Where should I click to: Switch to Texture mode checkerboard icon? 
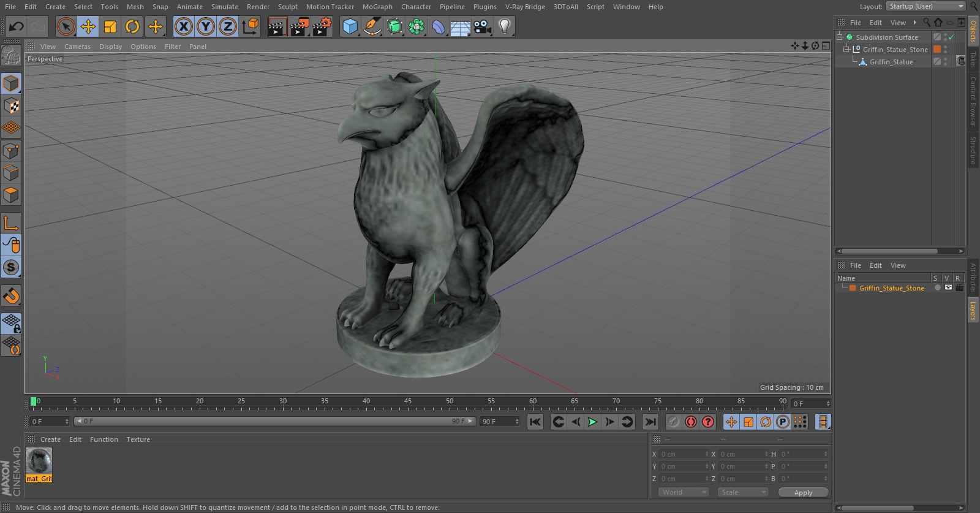pos(11,106)
